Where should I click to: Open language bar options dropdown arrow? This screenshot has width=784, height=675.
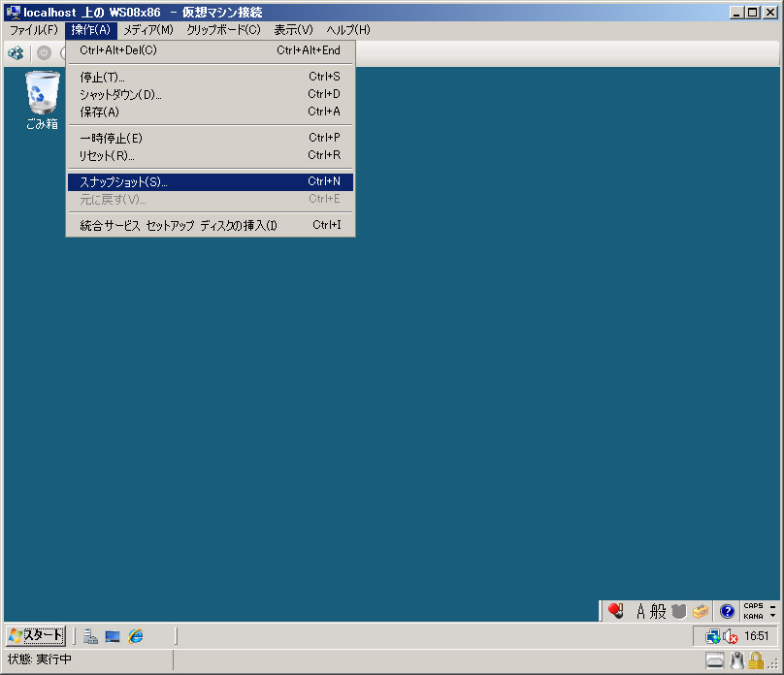point(773,615)
